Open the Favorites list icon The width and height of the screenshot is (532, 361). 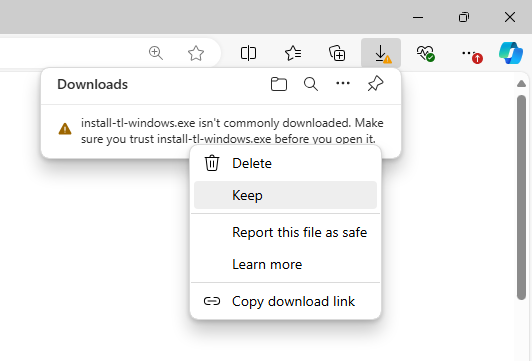pos(293,53)
